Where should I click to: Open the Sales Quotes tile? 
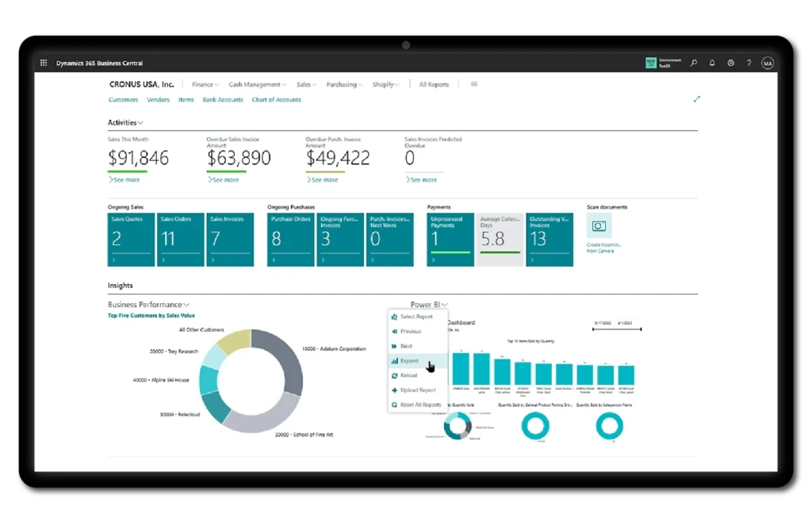(x=131, y=240)
